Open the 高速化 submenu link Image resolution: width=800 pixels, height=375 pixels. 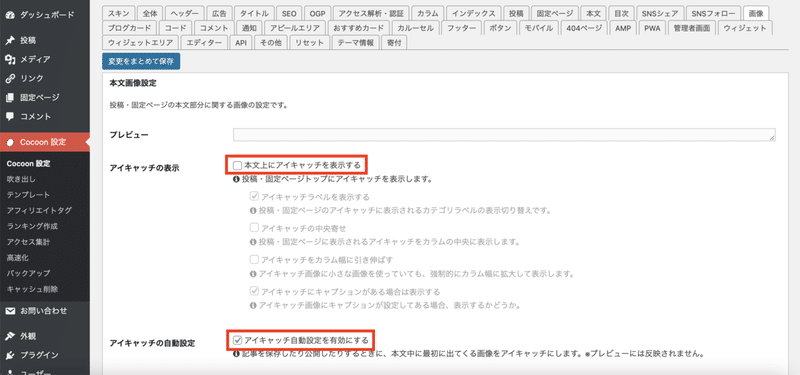[17, 258]
